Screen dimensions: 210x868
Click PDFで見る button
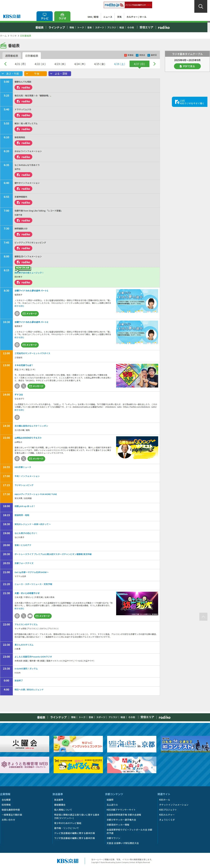[187, 66]
